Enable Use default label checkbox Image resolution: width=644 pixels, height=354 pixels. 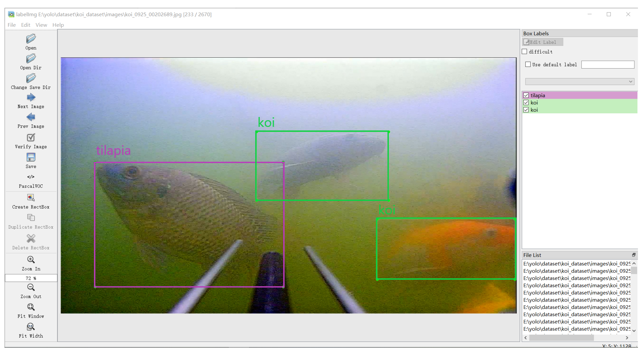click(528, 64)
